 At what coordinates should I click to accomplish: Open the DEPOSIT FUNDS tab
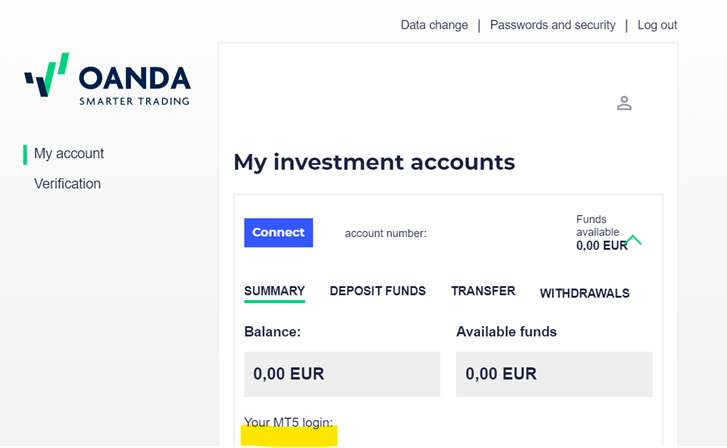point(378,291)
